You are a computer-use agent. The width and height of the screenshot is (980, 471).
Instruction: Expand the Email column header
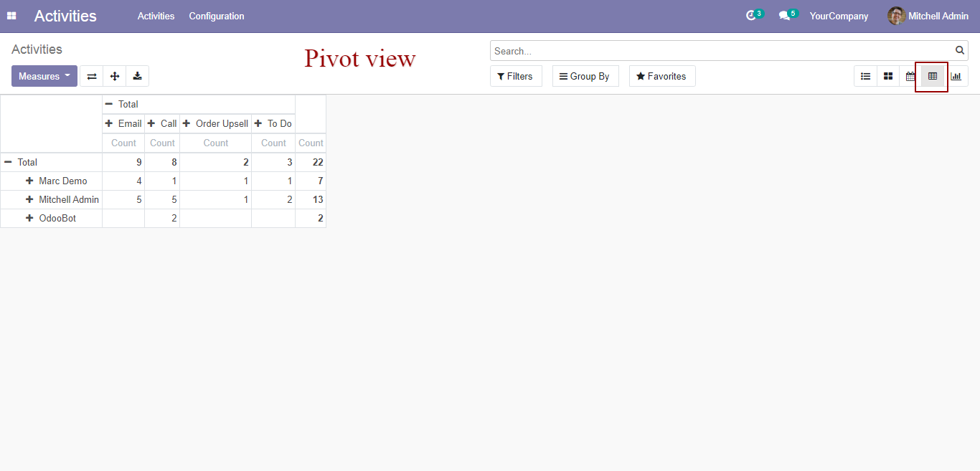tap(123, 123)
